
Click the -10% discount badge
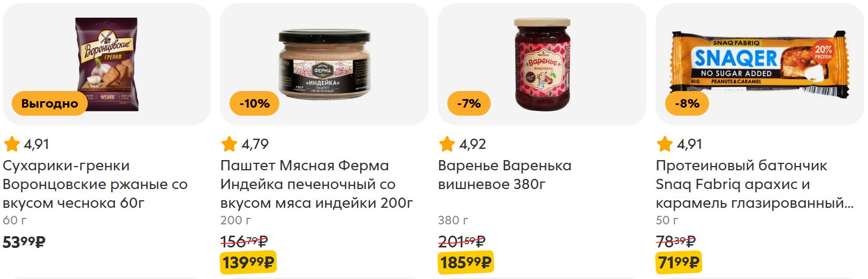(255, 103)
